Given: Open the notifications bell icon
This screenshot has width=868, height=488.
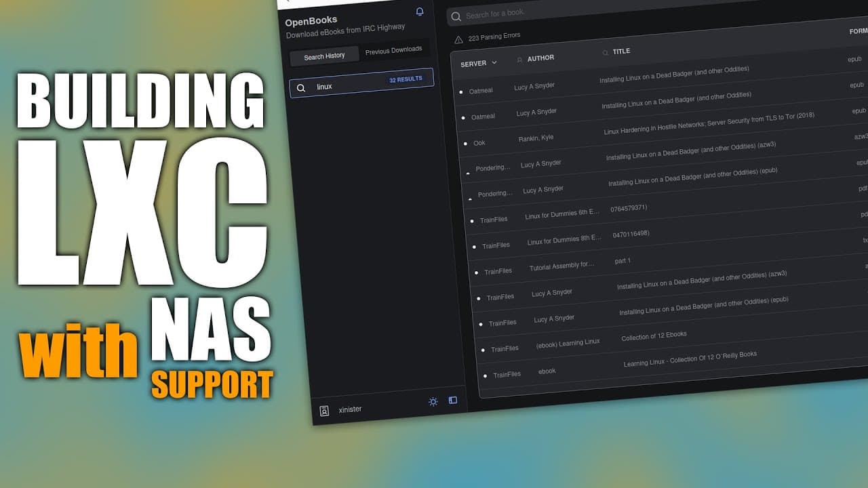Looking at the screenshot, I should click(420, 12).
